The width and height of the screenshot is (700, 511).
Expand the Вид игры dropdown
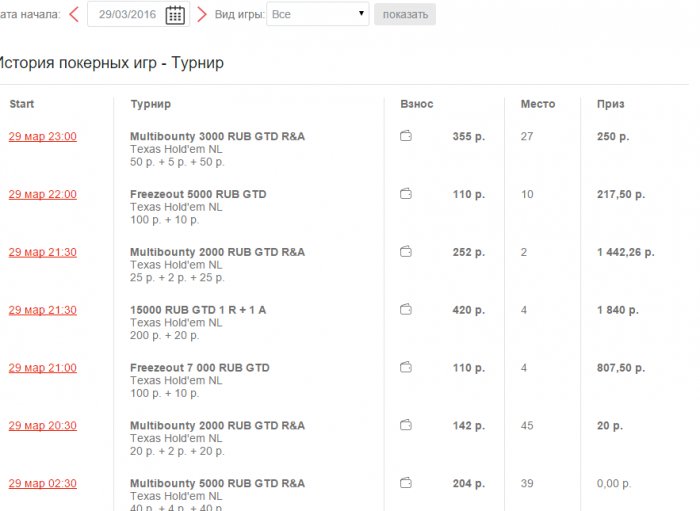[x=317, y=14]
